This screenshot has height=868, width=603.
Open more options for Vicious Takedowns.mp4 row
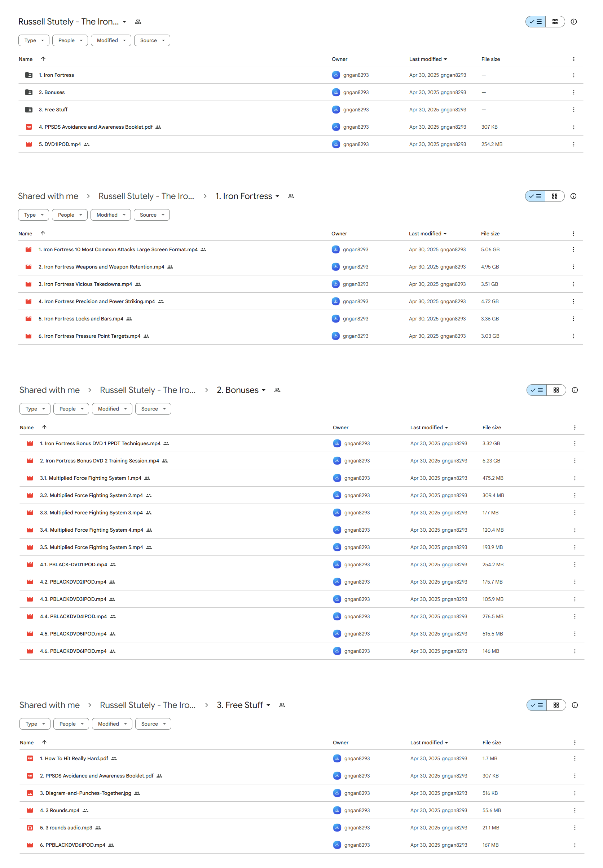tap(573, 284)
